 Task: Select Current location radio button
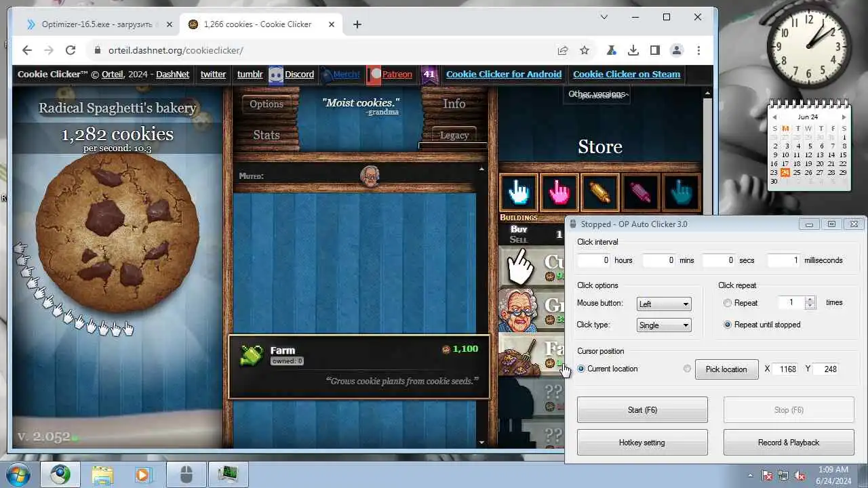click(581, 369)
